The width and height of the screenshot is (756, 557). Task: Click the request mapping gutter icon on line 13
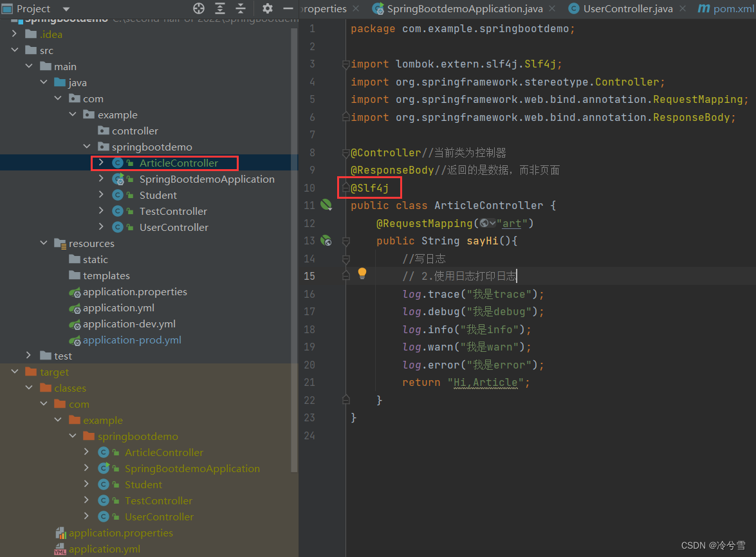tap(326, 241)
